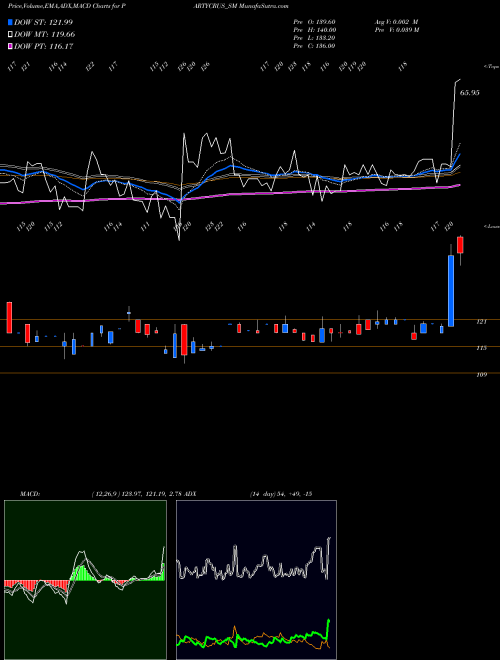
Task: Click the '109' price level label
Action: pyautogui.click(x=481, y=375)
